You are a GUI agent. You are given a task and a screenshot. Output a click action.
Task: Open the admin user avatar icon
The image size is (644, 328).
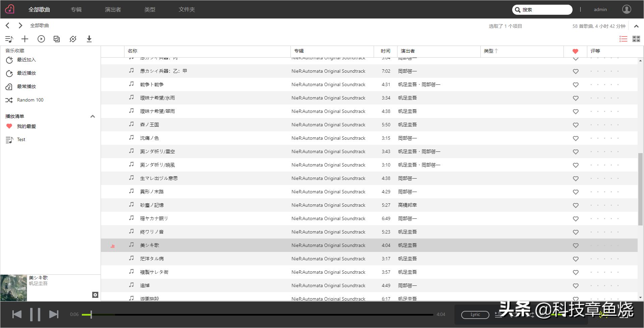click(627, 9)
